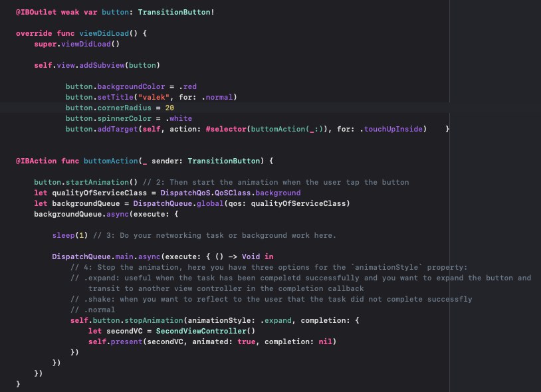The image size is (541, 392).
Task: Click "backgroundQueue" in the second let statement
Action: click(x=86, y=204)
